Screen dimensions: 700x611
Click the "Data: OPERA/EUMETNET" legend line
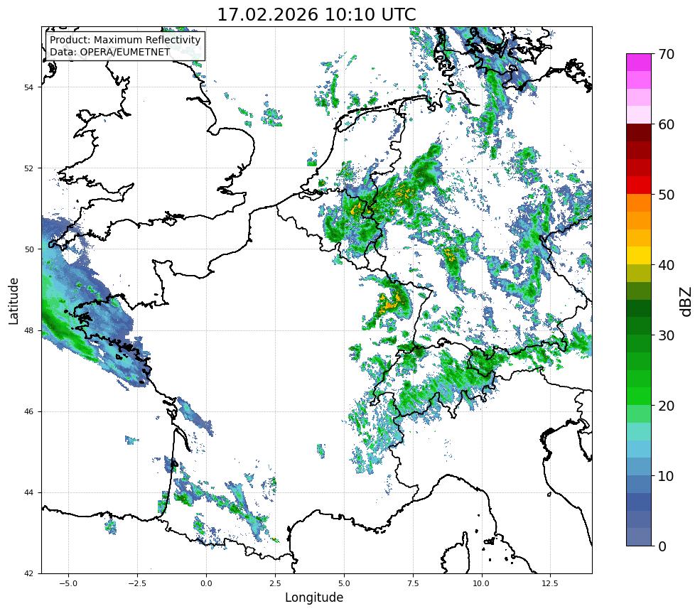click(110, 52)
